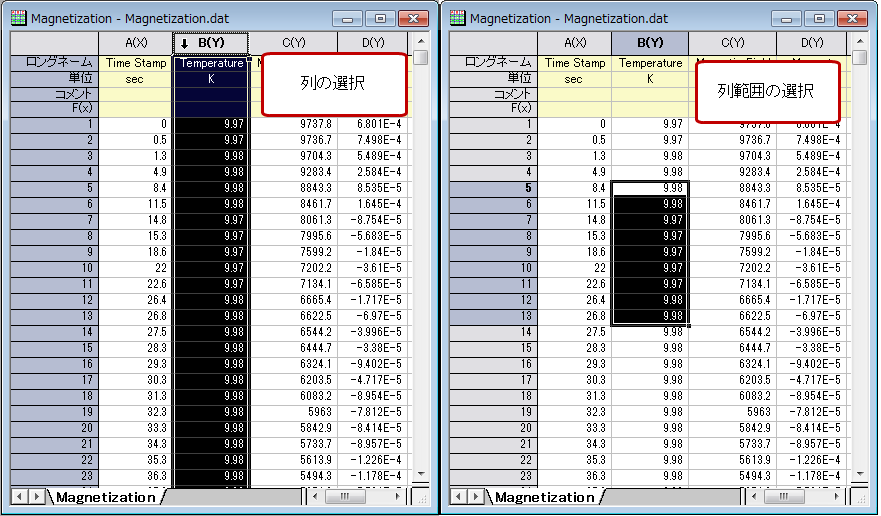This screenshot has height=516, width=881.
Task: Click cell 5963 in left window
Action: pyautogui.click(x=293, y=412)
